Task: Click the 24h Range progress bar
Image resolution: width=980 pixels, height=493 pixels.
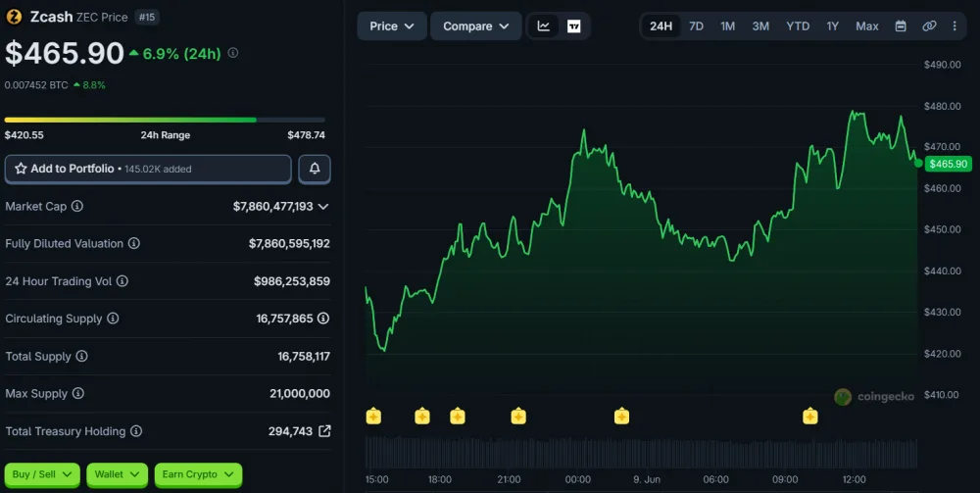Action: (165, 120)
